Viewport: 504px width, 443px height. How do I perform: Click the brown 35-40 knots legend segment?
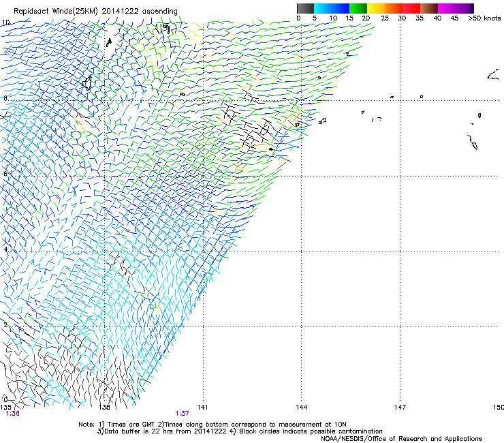[x=429, y=8]
